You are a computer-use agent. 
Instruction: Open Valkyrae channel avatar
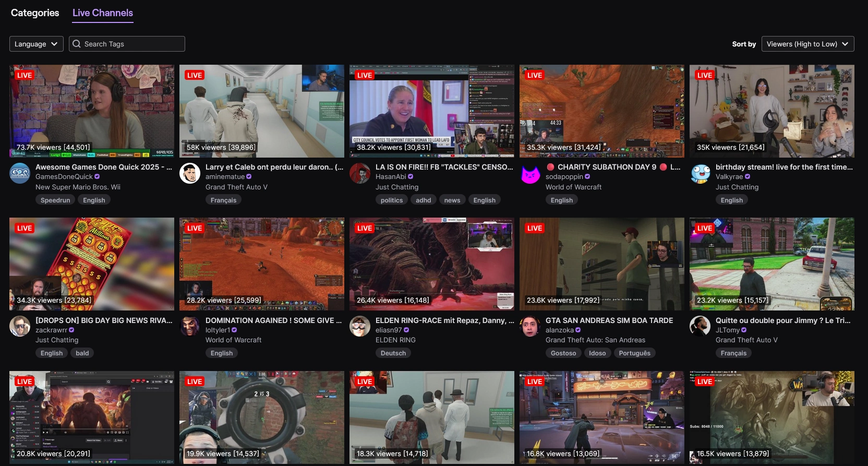click(x=700, y=173)
